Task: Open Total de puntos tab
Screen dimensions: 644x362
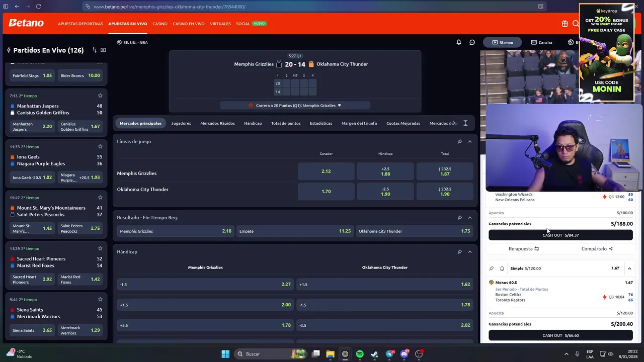Action: pyautogui.click(x=286, y=123)
